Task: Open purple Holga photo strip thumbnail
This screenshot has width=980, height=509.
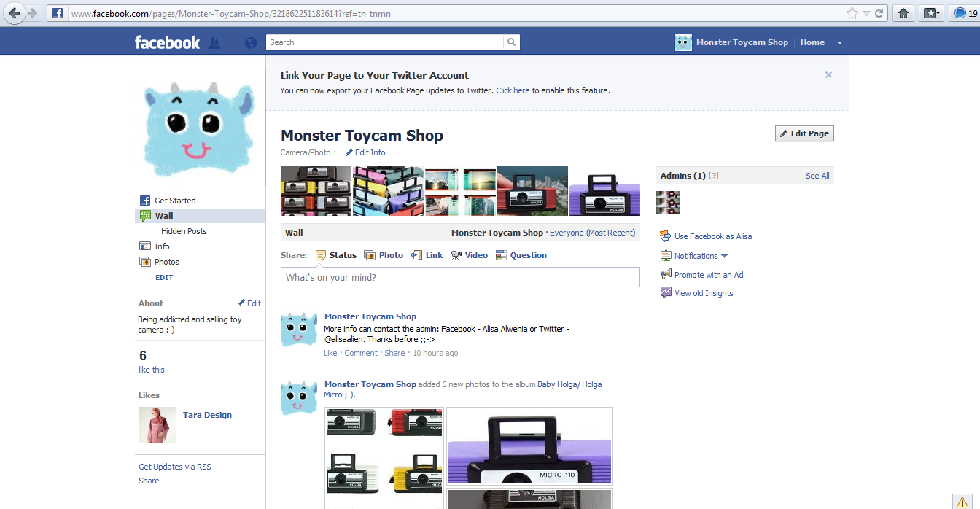Action: coord(604,191)
